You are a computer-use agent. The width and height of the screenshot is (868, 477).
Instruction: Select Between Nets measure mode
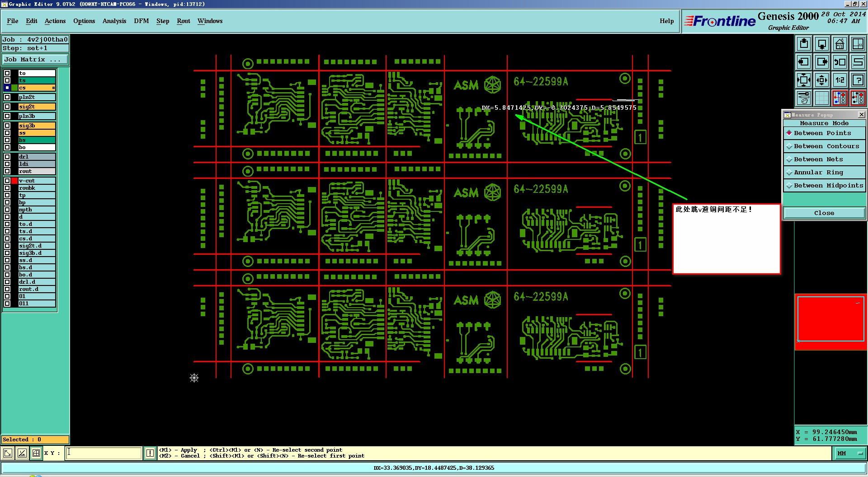pos(824,159)
